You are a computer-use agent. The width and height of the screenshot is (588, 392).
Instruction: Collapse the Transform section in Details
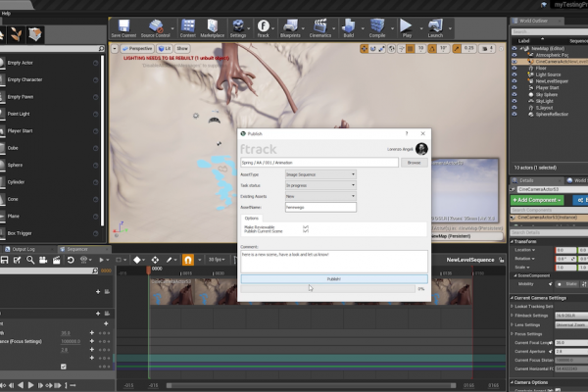[513, 242]
